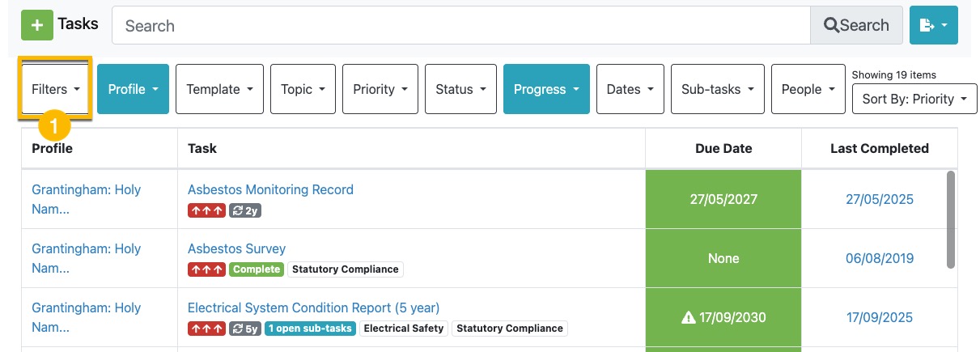The width and height of the screenshot is (980, 352).
Task: Click the 5y recurrence badge icon
Action: pyautogui.click(x=245, y=329)
